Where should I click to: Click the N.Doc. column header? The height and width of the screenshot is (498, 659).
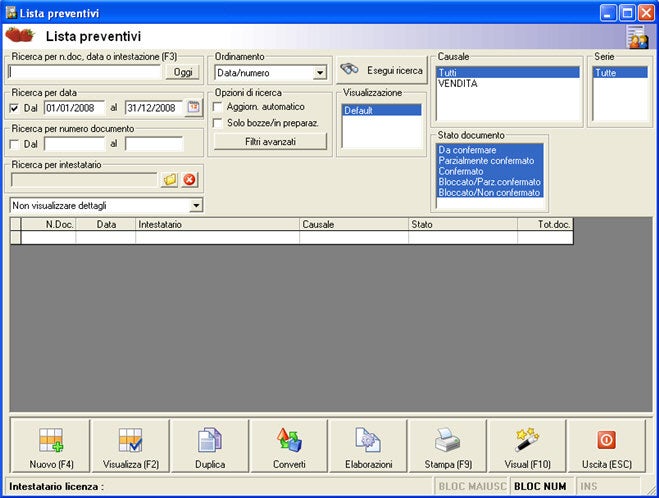48,224
